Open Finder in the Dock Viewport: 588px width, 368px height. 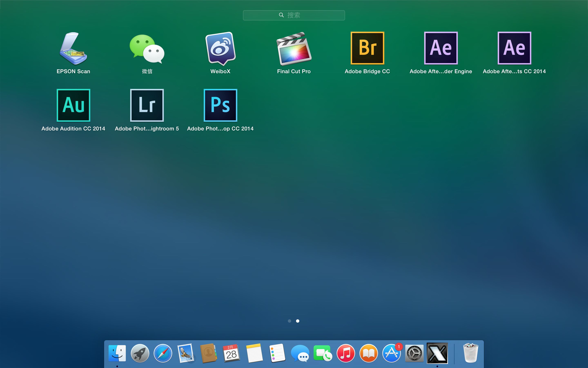(x=117, y=353)
